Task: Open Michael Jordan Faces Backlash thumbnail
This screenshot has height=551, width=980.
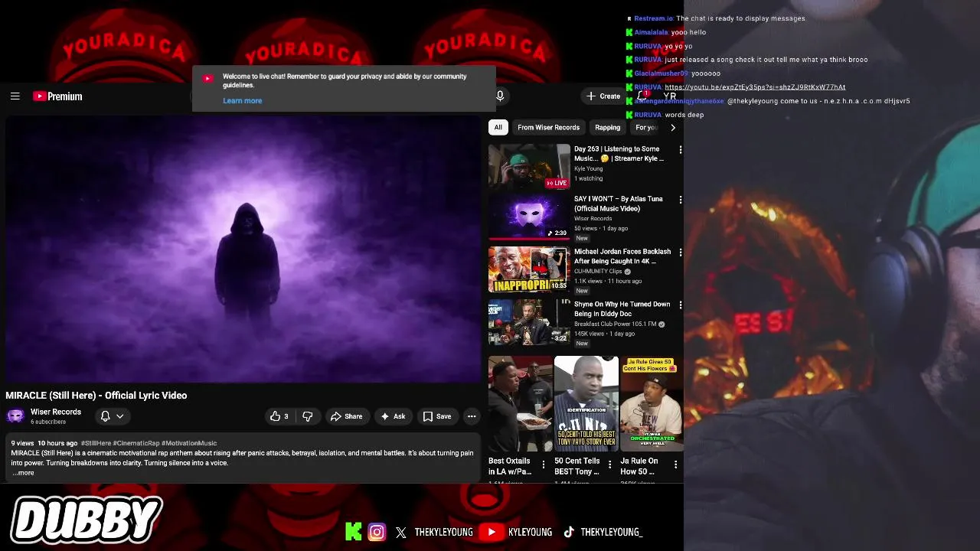Action: click(529, 269)
